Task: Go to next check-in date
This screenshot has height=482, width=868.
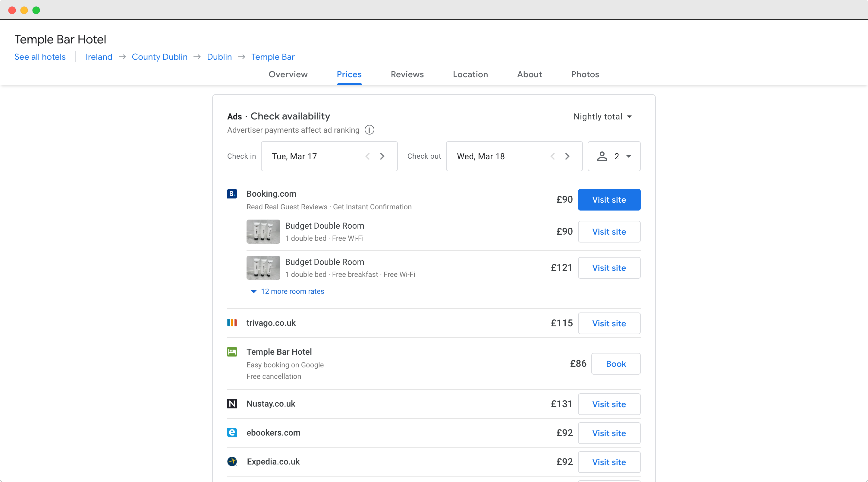Action: tap(382, 156)
